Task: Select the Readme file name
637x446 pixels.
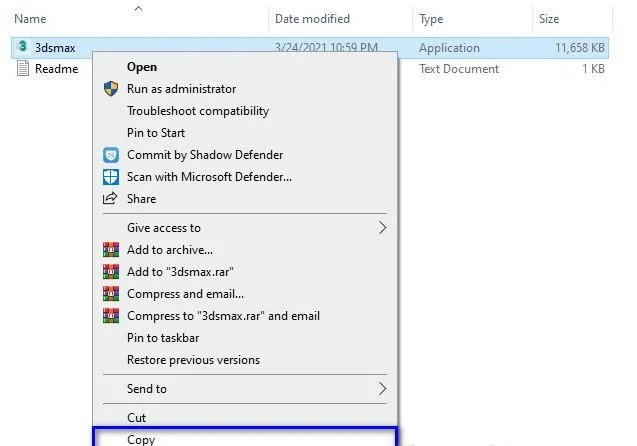Action: click(56, 69)
